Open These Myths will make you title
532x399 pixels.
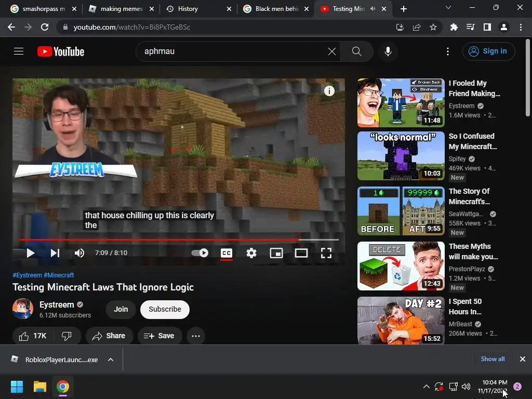pyautogui.click(x=473, y=251)
